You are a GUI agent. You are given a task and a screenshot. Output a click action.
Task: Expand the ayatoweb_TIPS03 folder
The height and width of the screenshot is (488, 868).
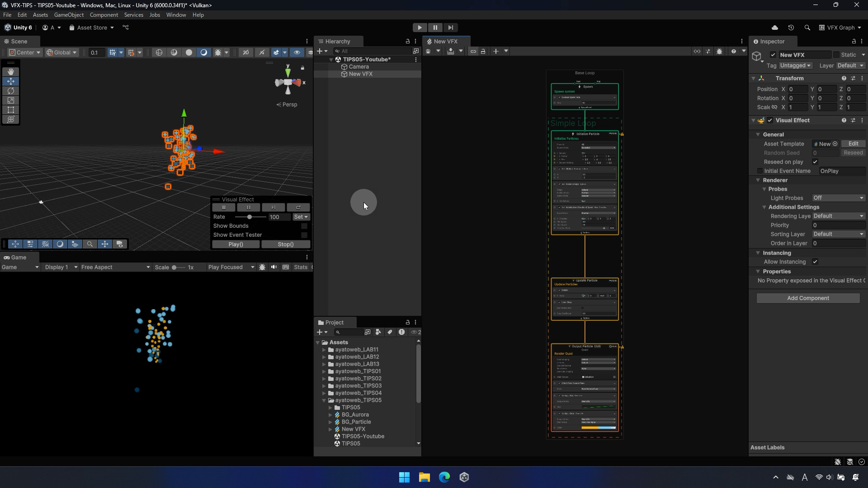click(x=324, y=386)
